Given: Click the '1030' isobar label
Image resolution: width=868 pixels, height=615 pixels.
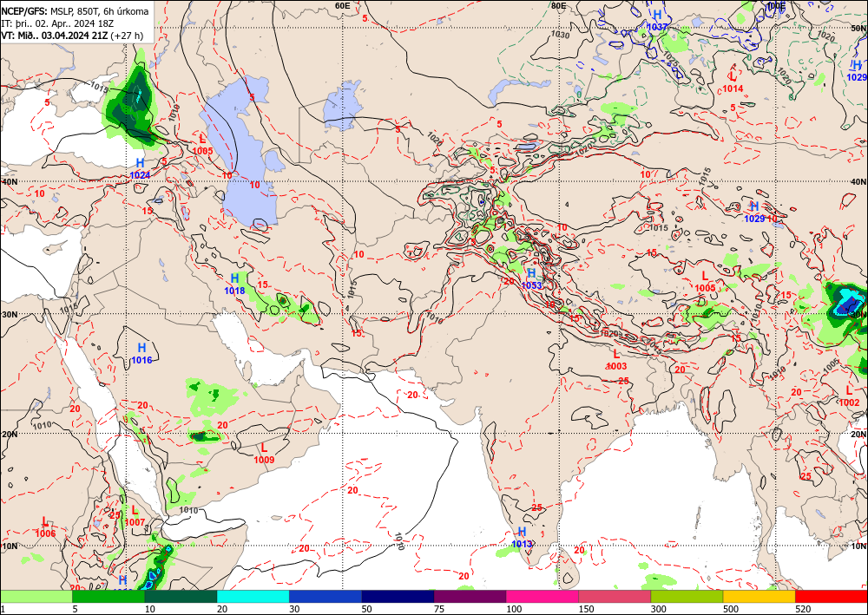Looking at the screenshot, I should 560,35.
